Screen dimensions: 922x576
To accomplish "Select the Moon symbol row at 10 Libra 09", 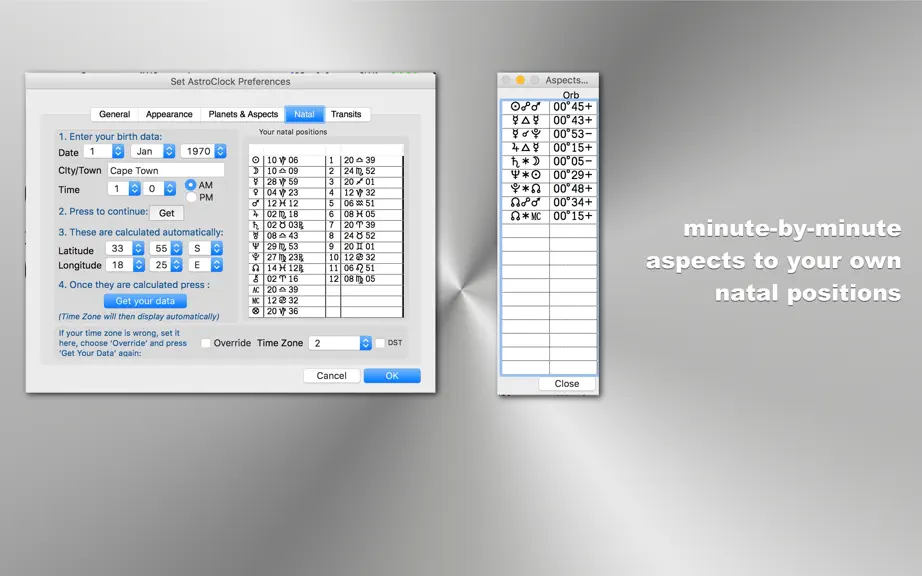I will point(287,171).
